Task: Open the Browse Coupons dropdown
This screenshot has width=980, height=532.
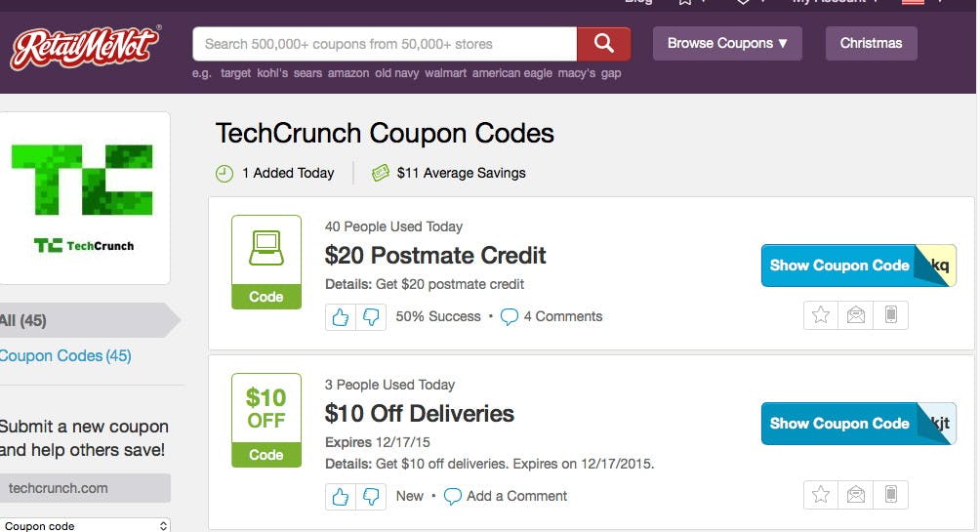Action: (x=727, y=43)
